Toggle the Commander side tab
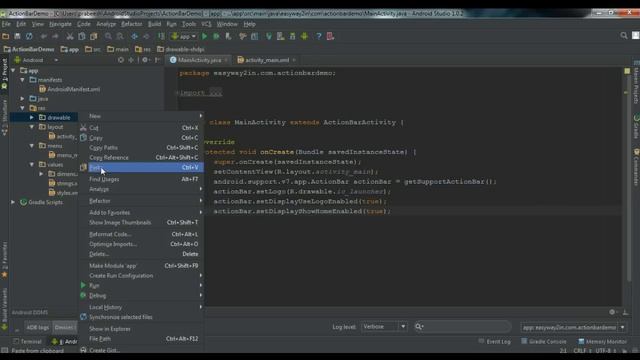This screenshot has width=640, height=360. coord(636,168)
